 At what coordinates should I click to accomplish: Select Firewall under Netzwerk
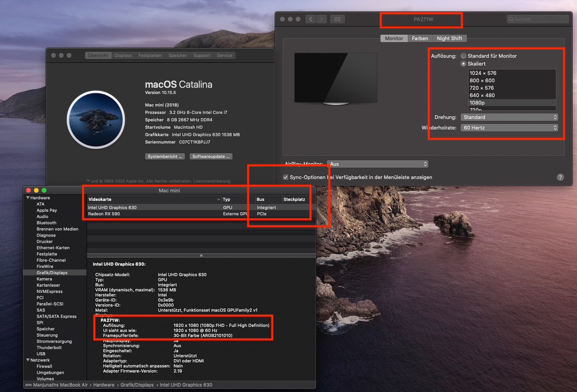click(44, 366)
